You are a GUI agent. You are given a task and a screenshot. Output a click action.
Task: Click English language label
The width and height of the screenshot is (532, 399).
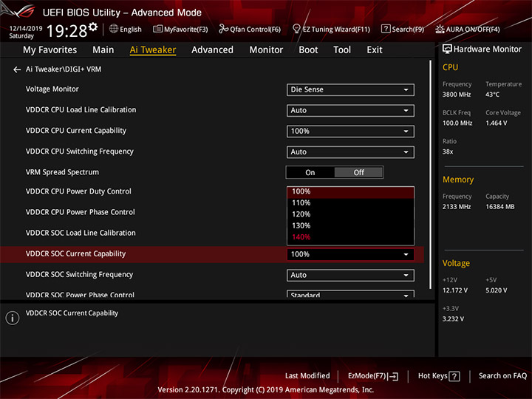pyautogui.click(x=131, y=29)
